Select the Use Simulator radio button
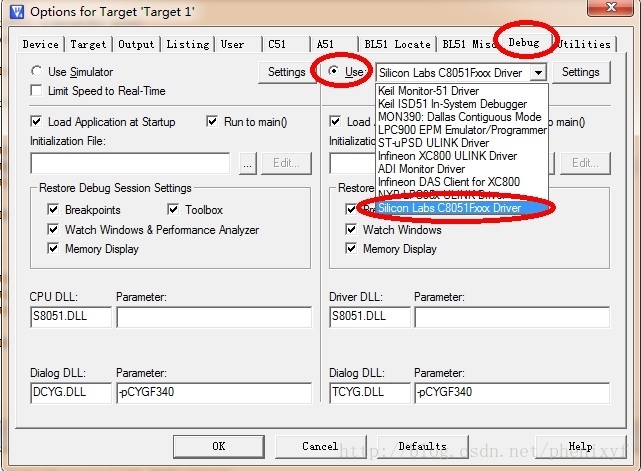 click(36, 71)
